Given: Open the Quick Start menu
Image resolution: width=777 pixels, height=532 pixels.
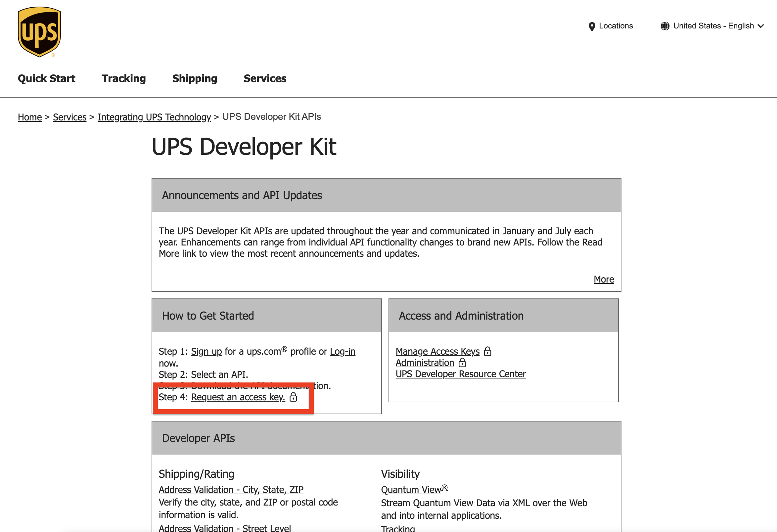Looking at the screenshot, I should [x=46, y=78].
